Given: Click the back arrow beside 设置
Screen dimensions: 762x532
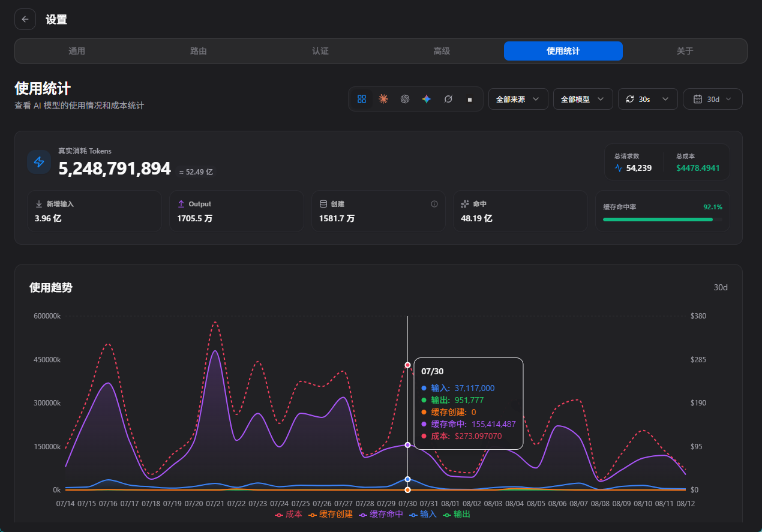Looking at the screenshot, I should [x=25, y=19].
